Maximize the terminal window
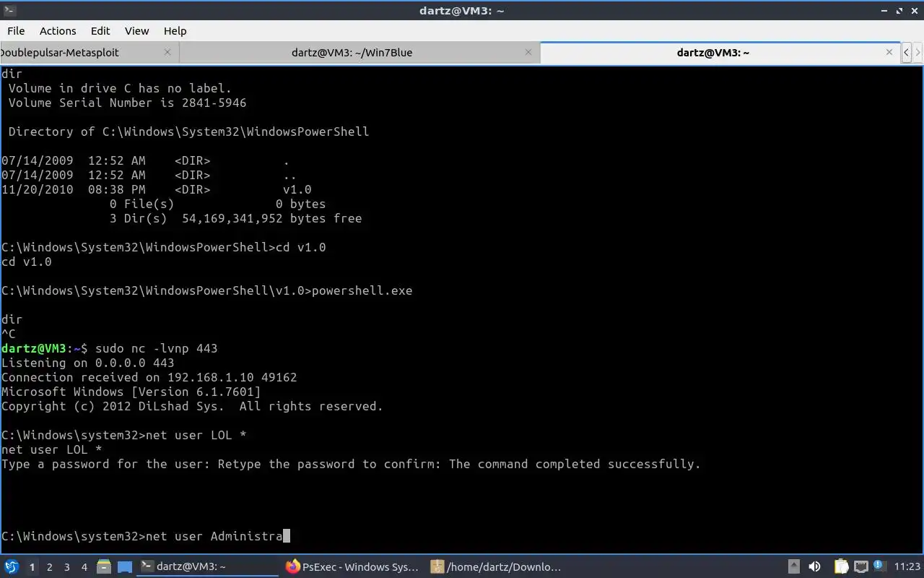This screenshot has height=578, width=924. click(x=899, y=11)
